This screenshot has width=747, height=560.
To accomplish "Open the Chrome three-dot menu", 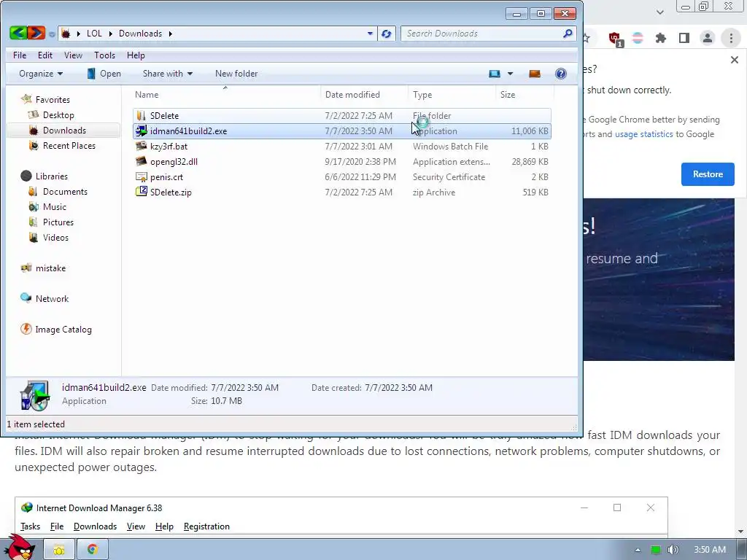I will pos(731,38).
